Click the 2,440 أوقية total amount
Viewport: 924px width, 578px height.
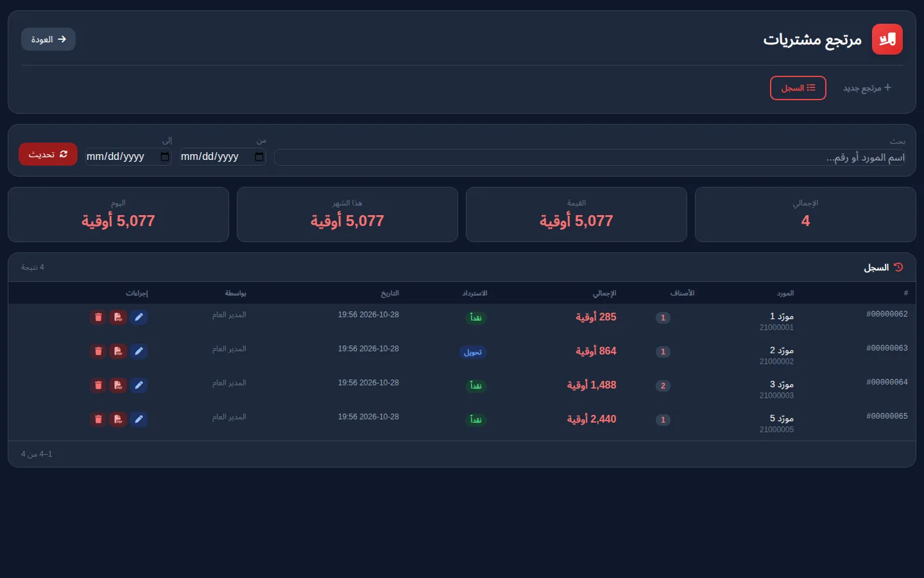point(592,419)
